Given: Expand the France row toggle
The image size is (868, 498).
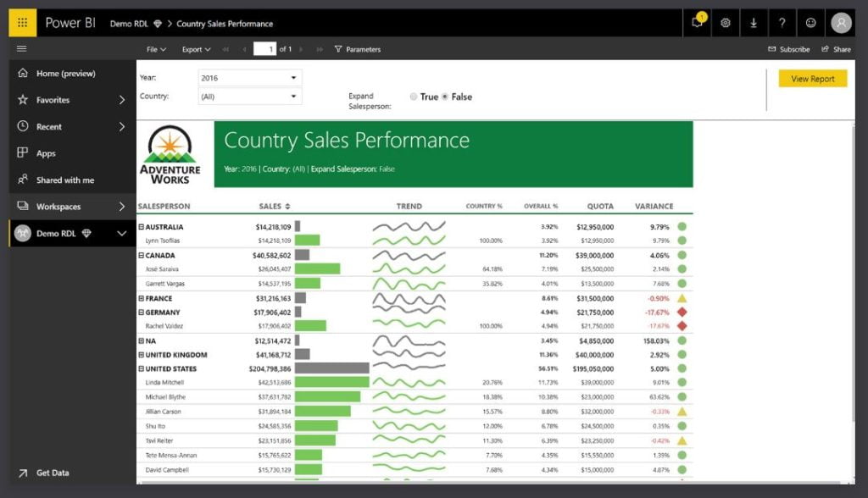Looking at the screenshot, I should pos(142,298).
